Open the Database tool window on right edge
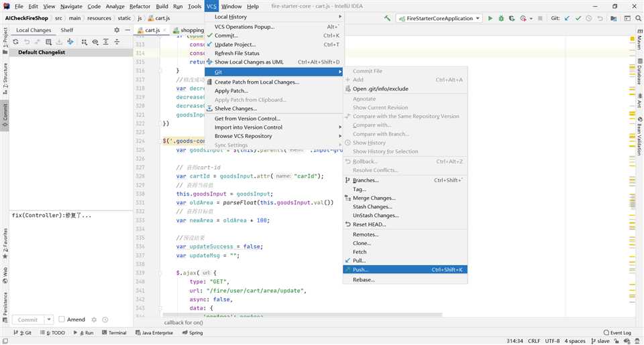This screenshot has width=644, height=345. 639,72
